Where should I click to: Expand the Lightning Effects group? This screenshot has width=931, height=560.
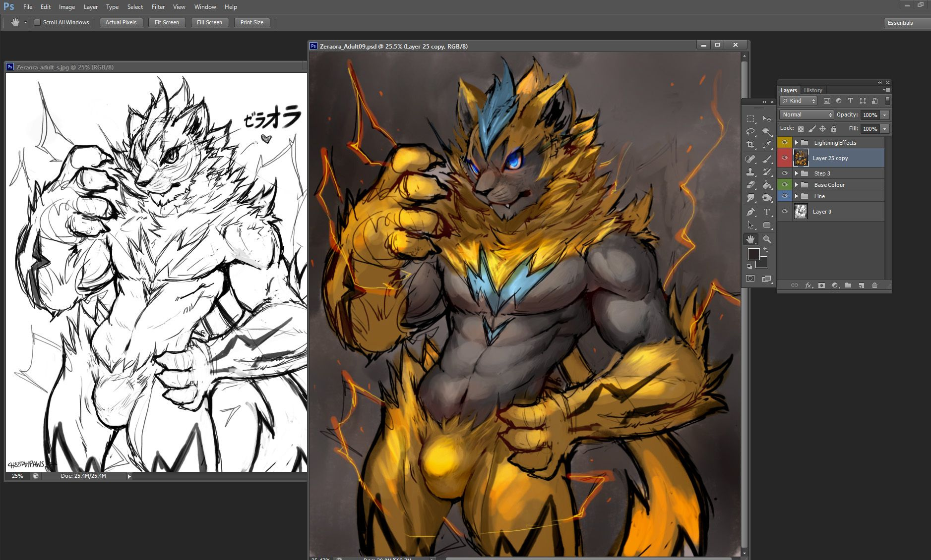tap(796, 143)
